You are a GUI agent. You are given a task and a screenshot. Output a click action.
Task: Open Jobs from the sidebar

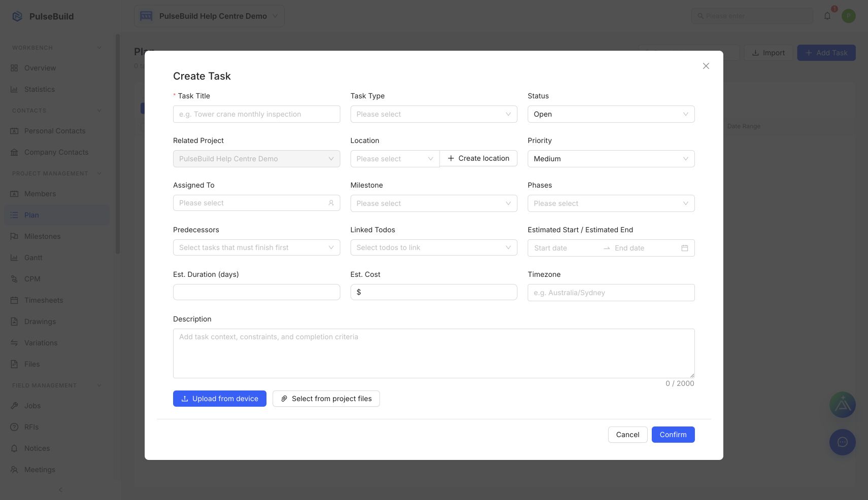coord(57,406)
